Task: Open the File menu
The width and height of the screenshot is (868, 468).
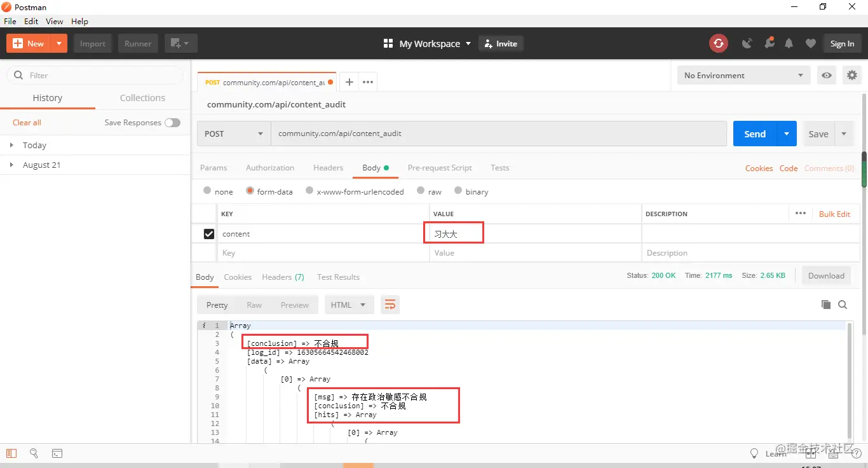Action: [x=10, y=21]
